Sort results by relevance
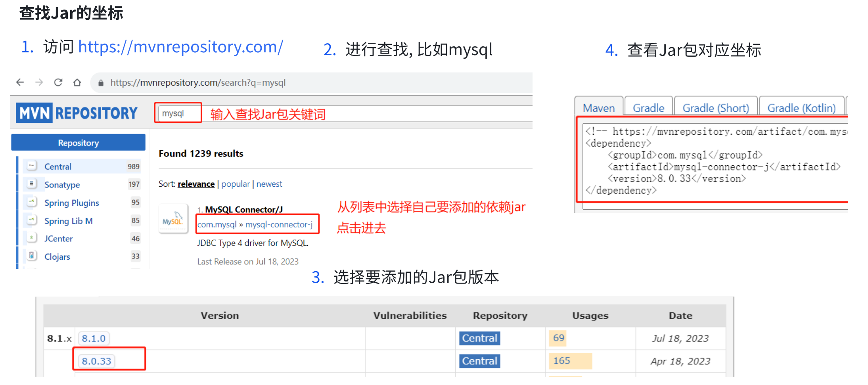The image size is (868, 385). pyautogui.click(x=196, y=184)
